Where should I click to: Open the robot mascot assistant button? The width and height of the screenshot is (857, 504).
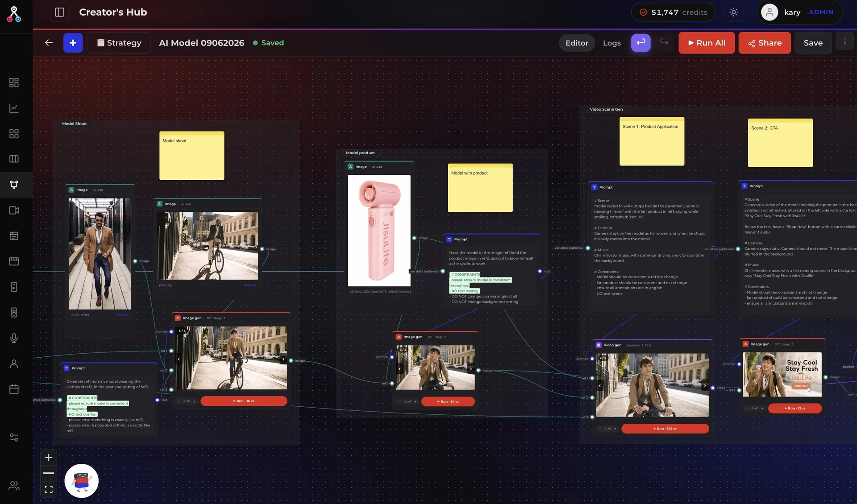(x=81, y=481)
